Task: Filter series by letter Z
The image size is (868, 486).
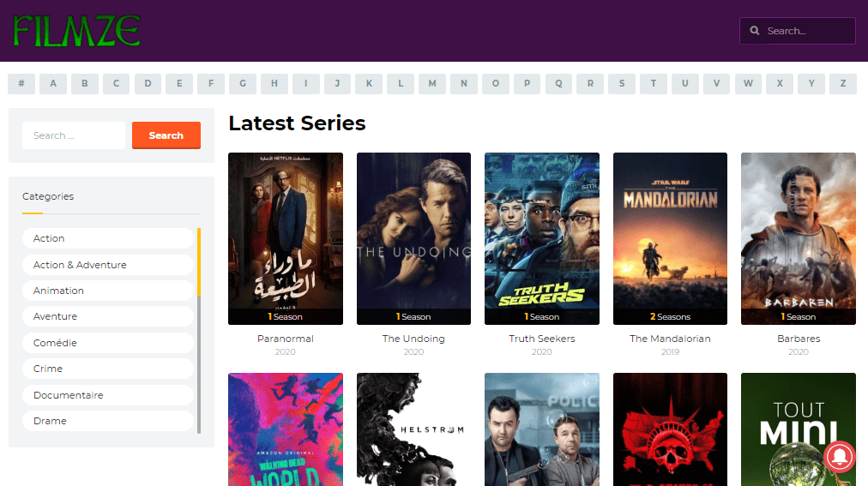Action: 843,83
